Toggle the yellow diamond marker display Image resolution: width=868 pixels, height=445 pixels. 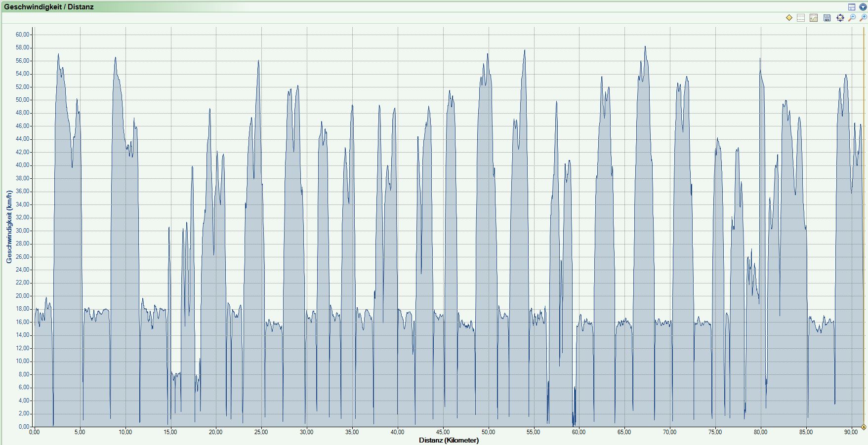789,18
